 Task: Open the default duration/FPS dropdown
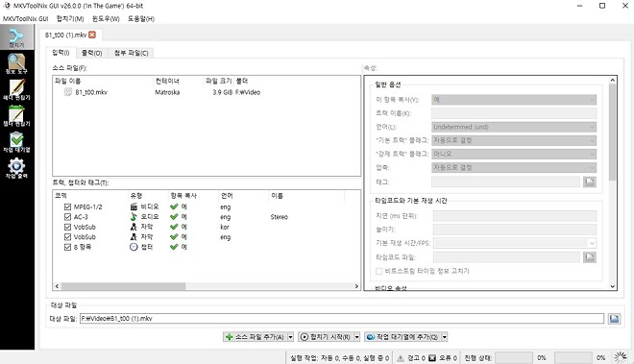[515, 243]
